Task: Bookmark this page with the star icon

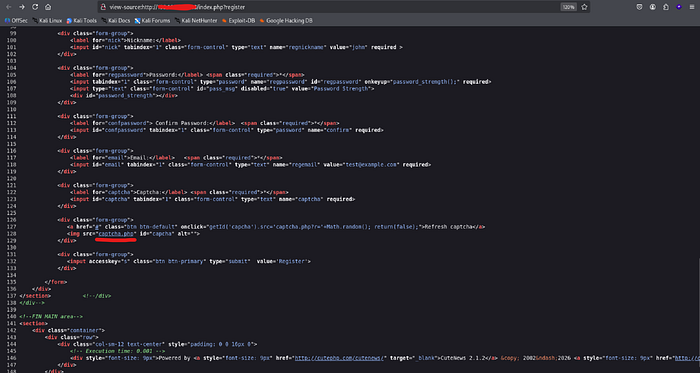Action: 584,7
